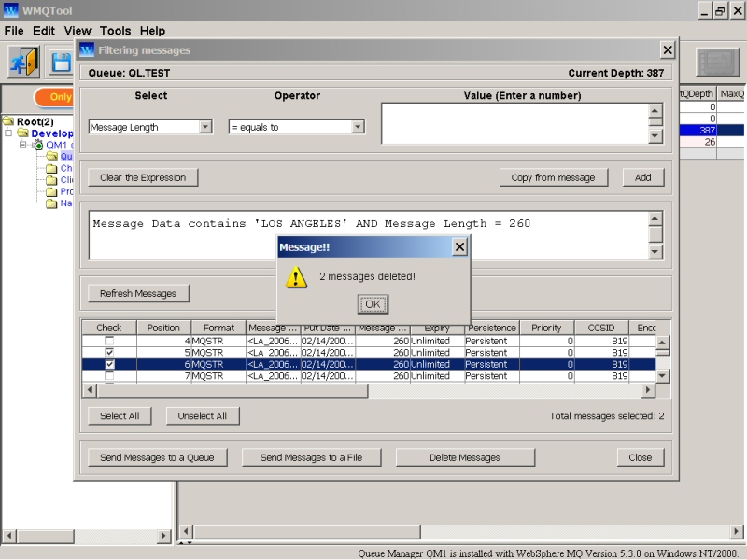Open the '= equals to' operator dropdown

(x=358, y=127)
